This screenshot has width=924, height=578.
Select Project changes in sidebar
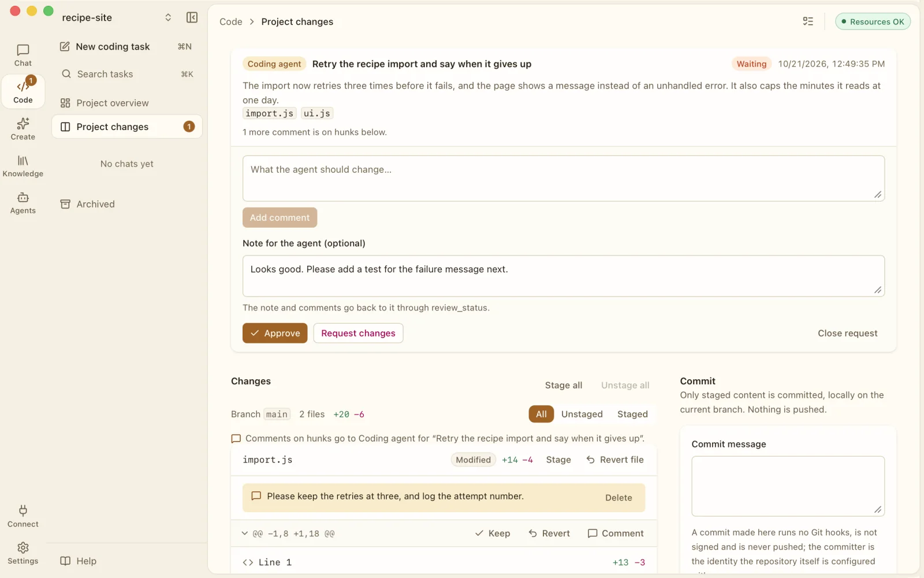point(127,127)
